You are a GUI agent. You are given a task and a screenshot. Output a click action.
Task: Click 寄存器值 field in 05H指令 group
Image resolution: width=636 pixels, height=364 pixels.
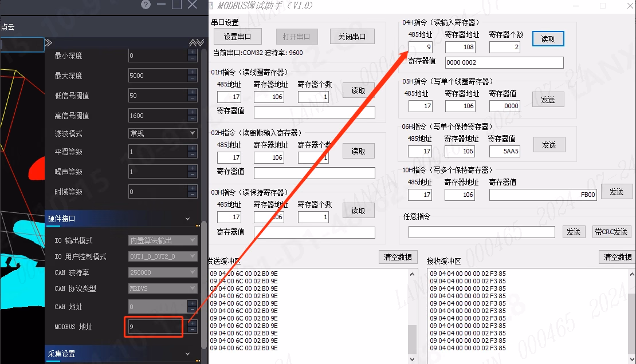click(505, 106)
